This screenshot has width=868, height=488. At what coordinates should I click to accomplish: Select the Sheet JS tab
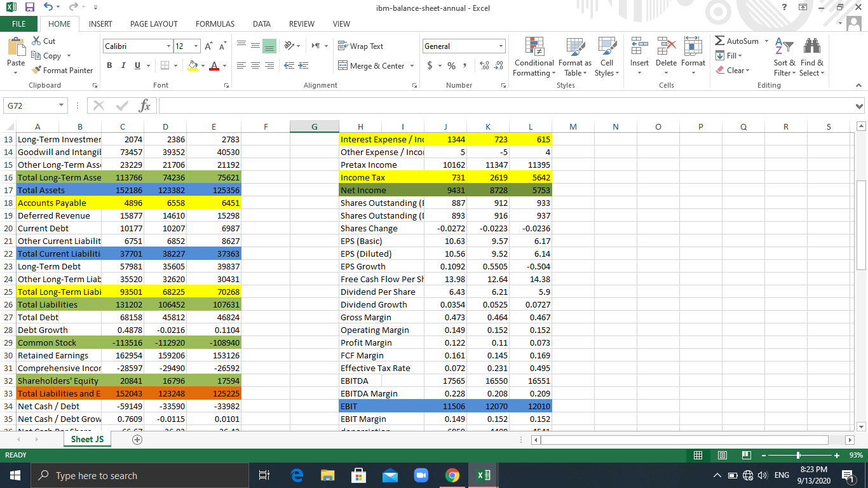coord(86,439)
